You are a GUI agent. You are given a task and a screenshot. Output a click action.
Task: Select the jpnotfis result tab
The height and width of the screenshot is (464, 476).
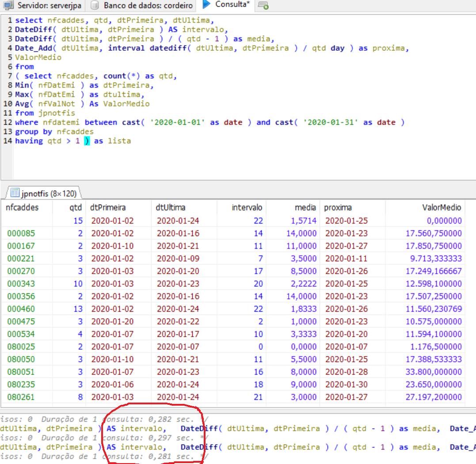click(43, 193)
